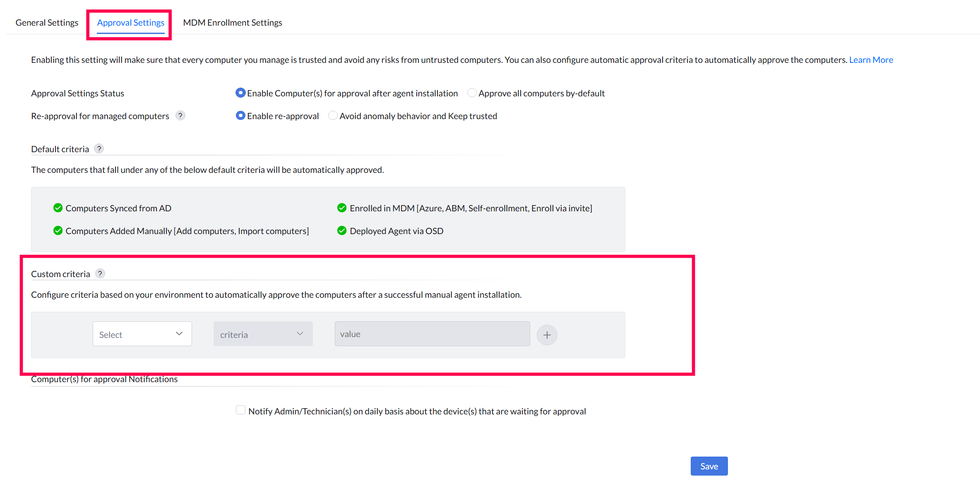
Task: Follow the Learn More link
Action: 871,60
